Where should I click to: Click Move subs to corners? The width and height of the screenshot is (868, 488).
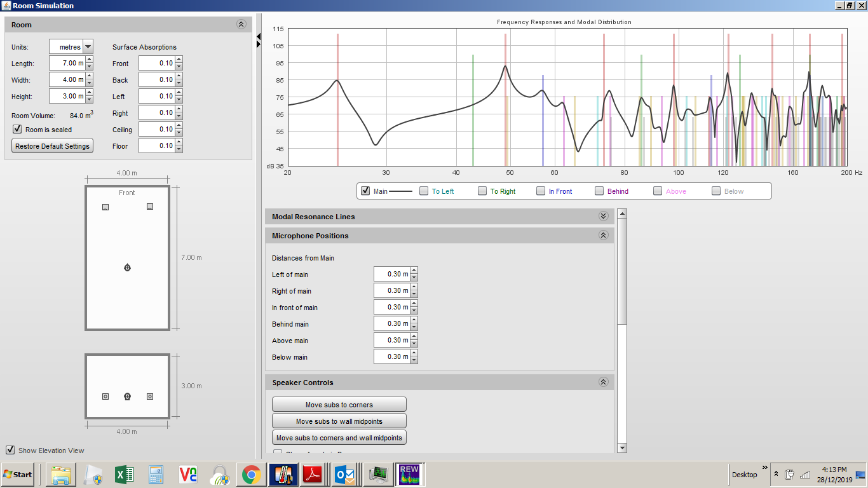tap(339, 404)
